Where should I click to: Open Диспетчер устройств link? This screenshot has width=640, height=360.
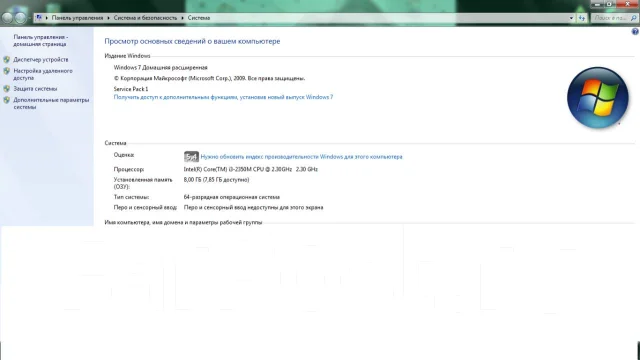tap(41, 60)
